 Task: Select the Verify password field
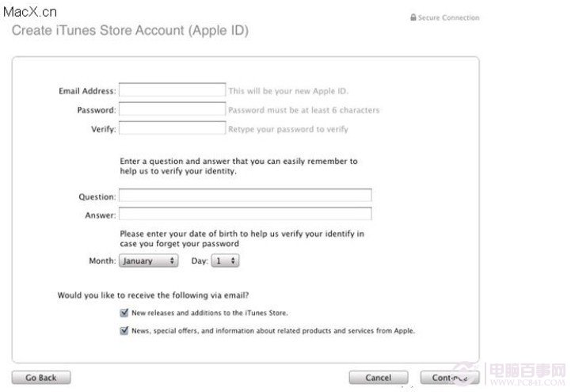click(172, 128)
